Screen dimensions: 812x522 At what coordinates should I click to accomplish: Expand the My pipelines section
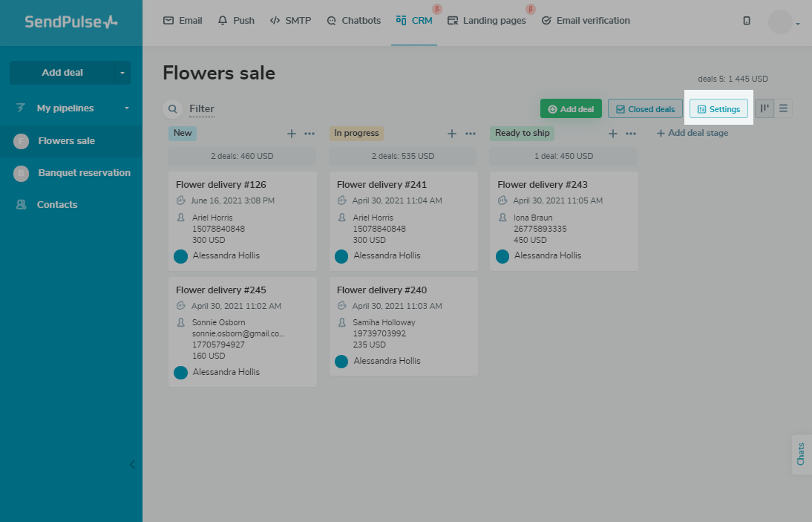pyautogui.click(x=126, y=108)
